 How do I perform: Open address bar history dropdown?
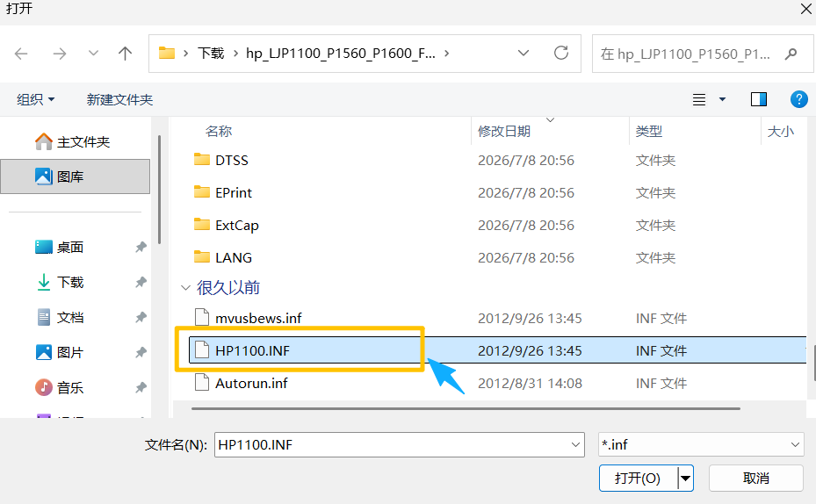point(524,53)
